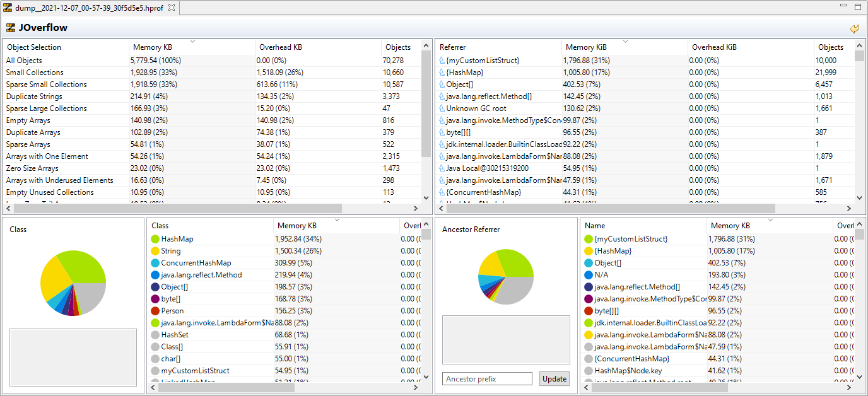Sort Object Selection table by Memory KB
Viewport: 868px width, 396px height.
192,47
